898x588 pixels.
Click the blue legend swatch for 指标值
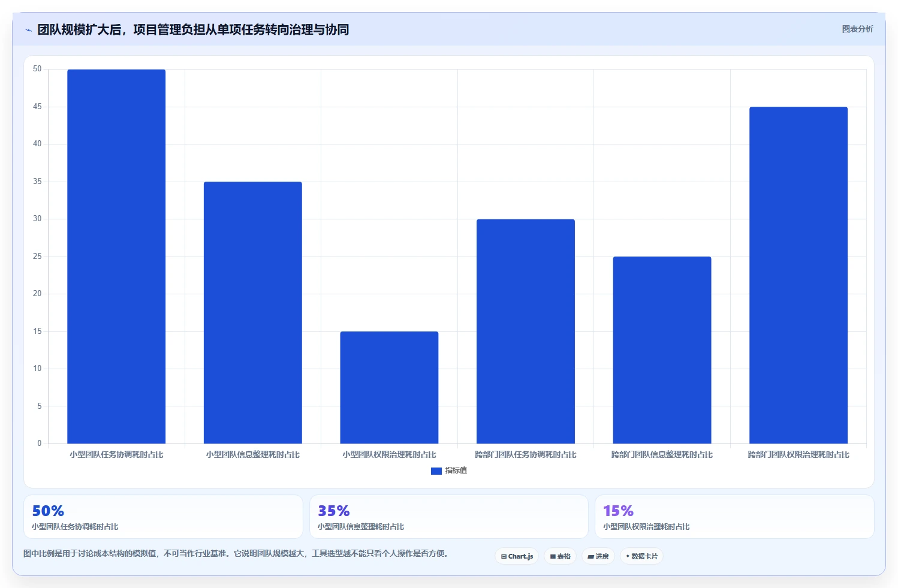[x=436, y=471]
